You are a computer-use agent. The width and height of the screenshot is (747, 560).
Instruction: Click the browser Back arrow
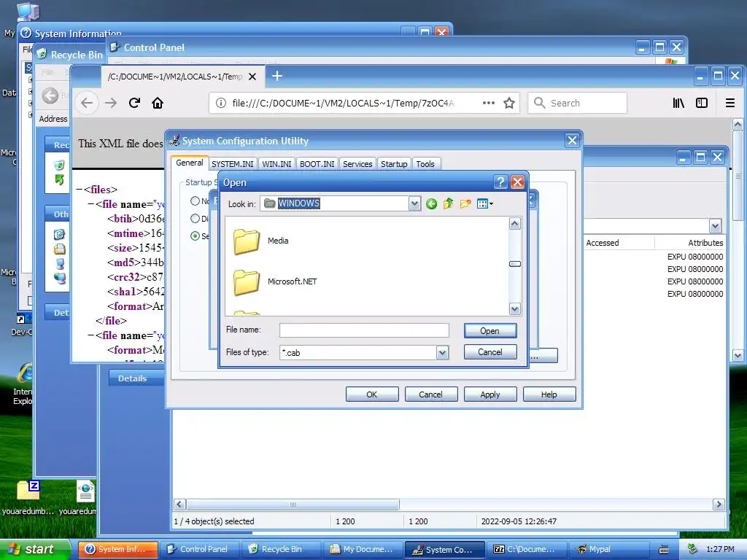pos(87,103)
